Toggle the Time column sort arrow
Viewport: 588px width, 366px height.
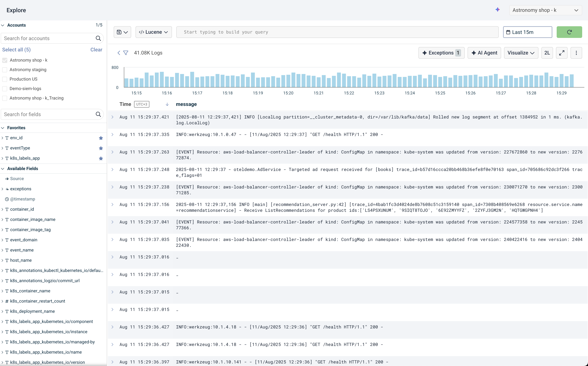point(167,104)
